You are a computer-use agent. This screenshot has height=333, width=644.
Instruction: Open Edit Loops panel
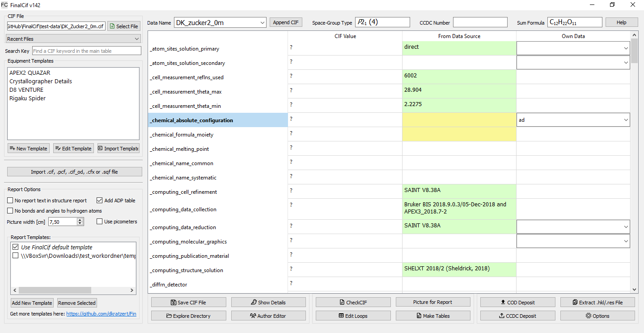tap(353, 316)
